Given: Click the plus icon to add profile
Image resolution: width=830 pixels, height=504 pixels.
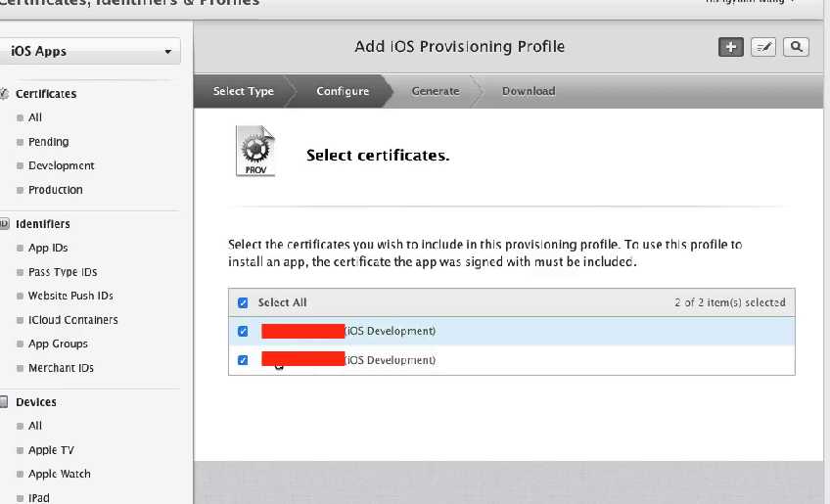Looking at the screenshot, I should tap(730, 47).
